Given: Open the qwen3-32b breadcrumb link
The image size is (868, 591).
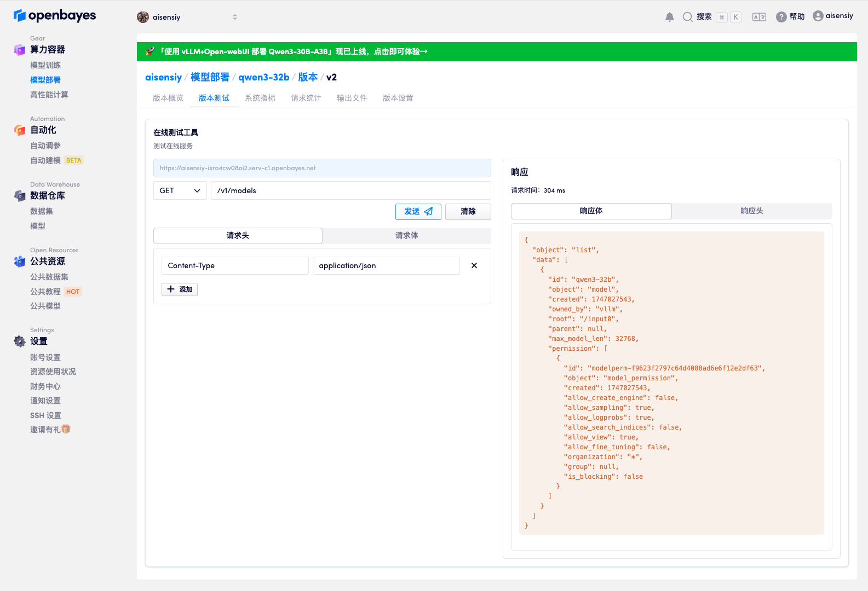Looking at the screenshot, I should [x=263, y=77].
